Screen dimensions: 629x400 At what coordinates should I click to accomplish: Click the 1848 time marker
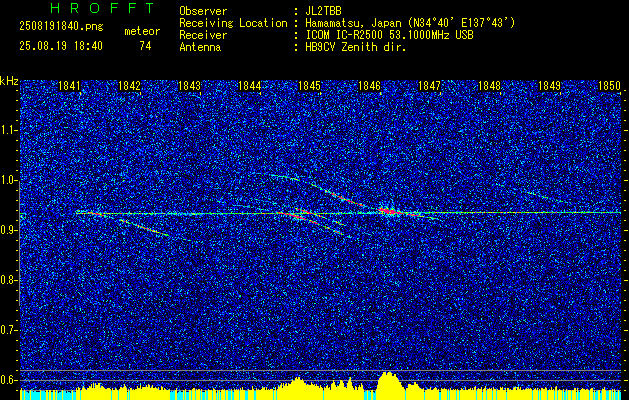(490, 86)
